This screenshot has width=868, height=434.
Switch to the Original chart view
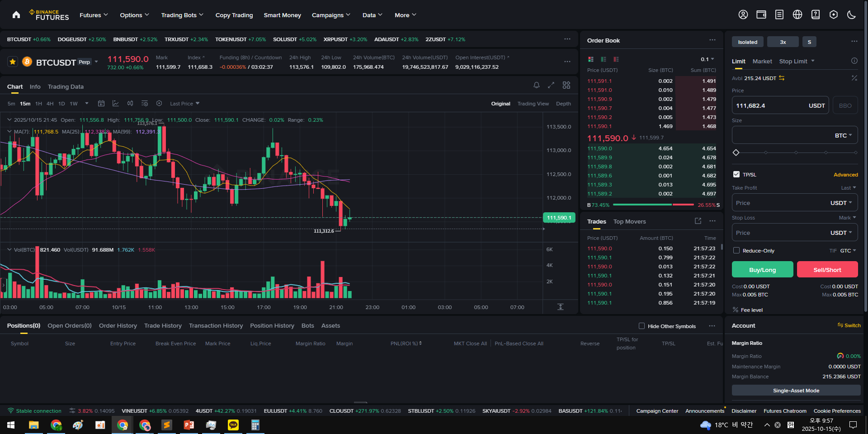click(x=501, y=104)
